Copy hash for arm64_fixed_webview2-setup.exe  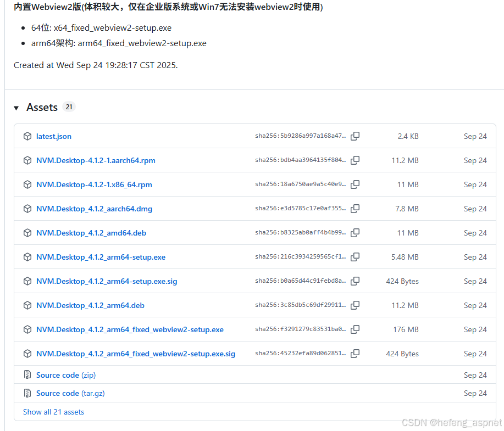coord(355,329)
